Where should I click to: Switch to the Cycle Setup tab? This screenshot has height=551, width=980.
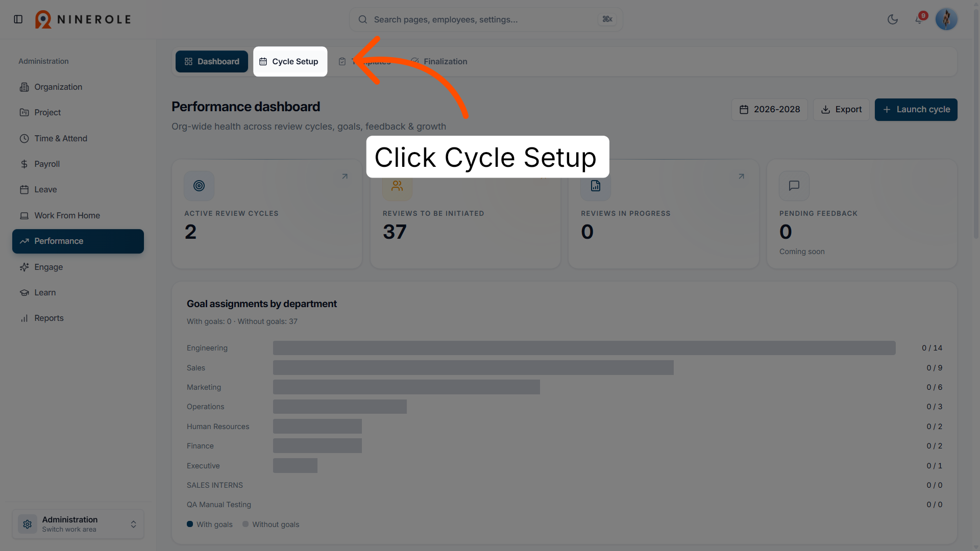click(290, 61)
